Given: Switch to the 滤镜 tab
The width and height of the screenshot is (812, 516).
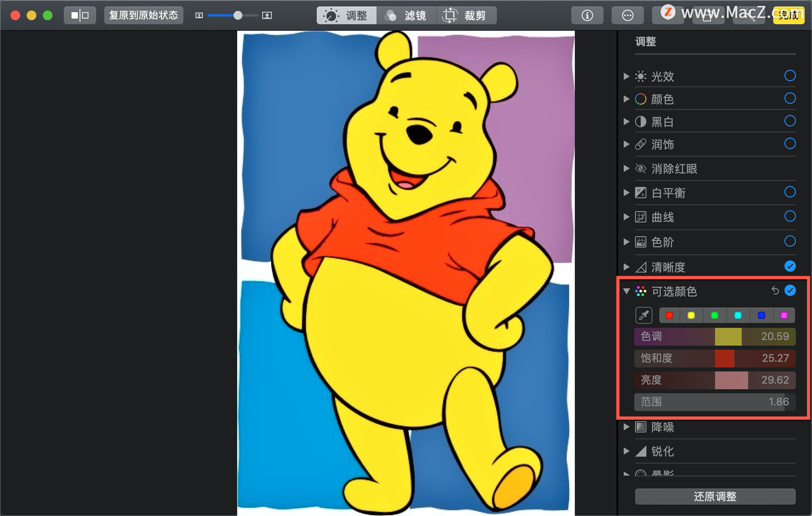Looking at the screenshot, I should [406, 16].
